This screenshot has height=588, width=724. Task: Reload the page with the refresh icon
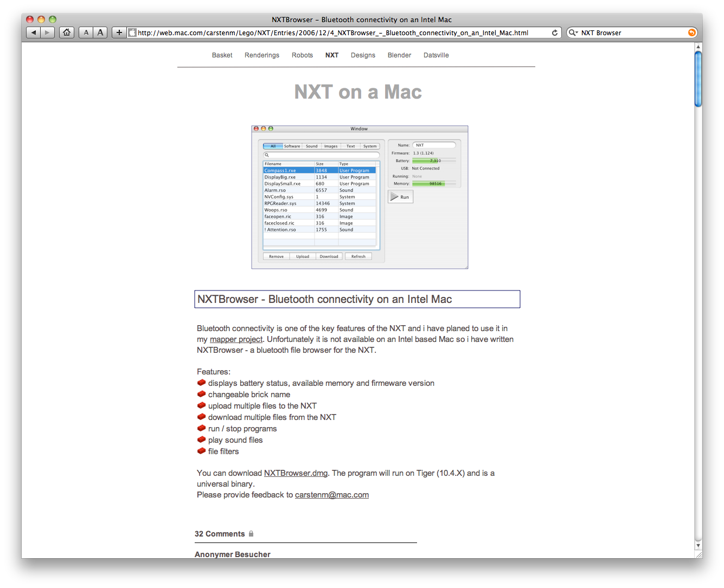[x=554, y=33]
